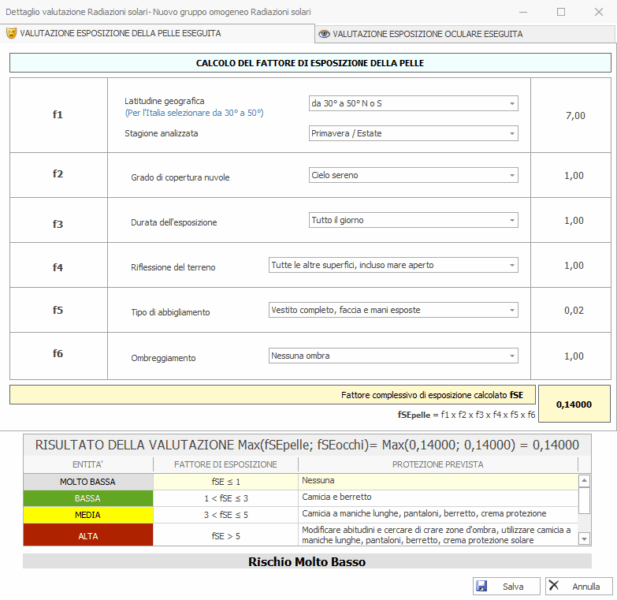Click the results table scrollbar thumb
This screenshot has width=617, height=600.
(x=584, y=500)
